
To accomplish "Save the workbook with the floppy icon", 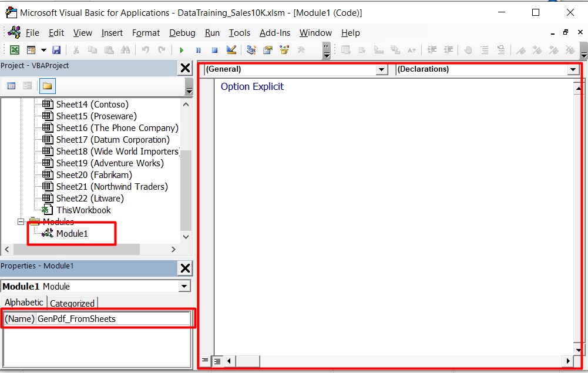I will click(56, 50).
